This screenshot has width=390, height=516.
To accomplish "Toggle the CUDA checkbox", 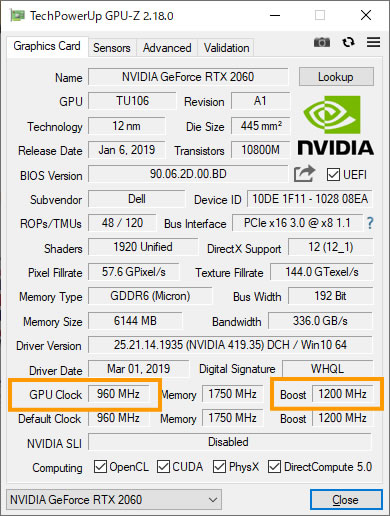I will [x=163, y=467].
